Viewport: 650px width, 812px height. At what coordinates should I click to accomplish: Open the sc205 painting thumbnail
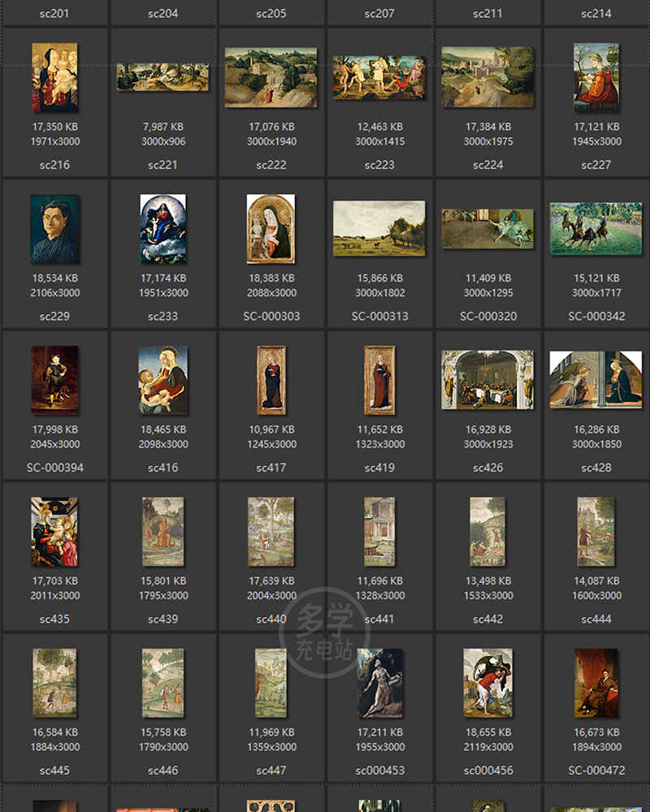click(271, 77)
